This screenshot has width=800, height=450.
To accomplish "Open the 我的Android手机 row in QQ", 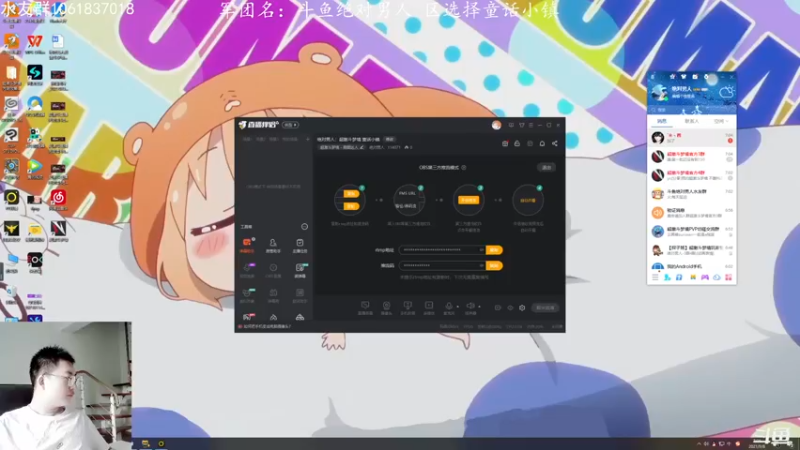I will click(x=691, y=266).
